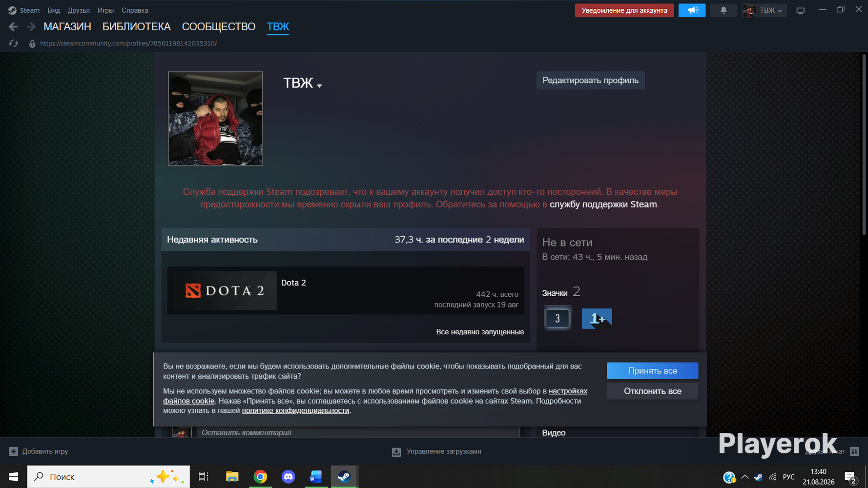Click the Видео link in the sidebar

554,433
